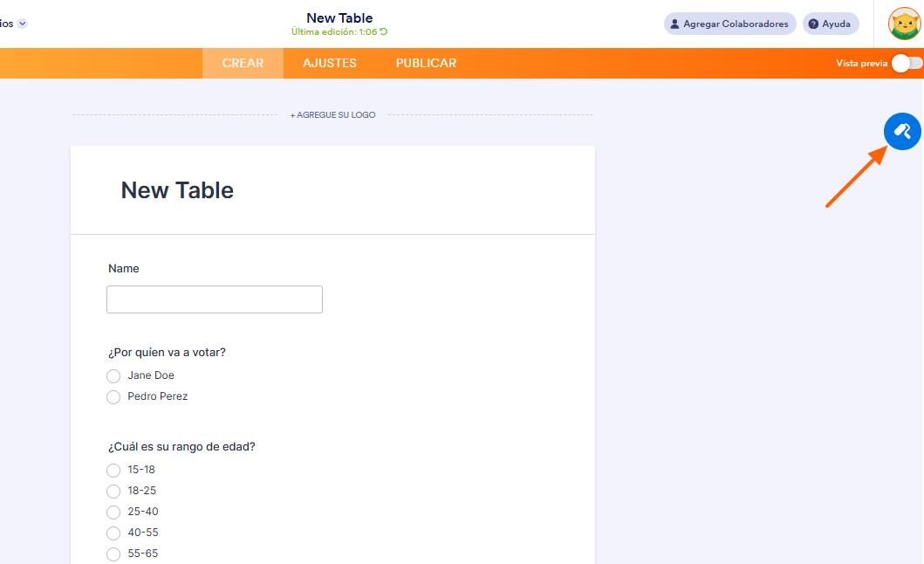Click inside the Name text field
Image resolution: width=924 pixels, height=564 pixels.
pos(214,299)
